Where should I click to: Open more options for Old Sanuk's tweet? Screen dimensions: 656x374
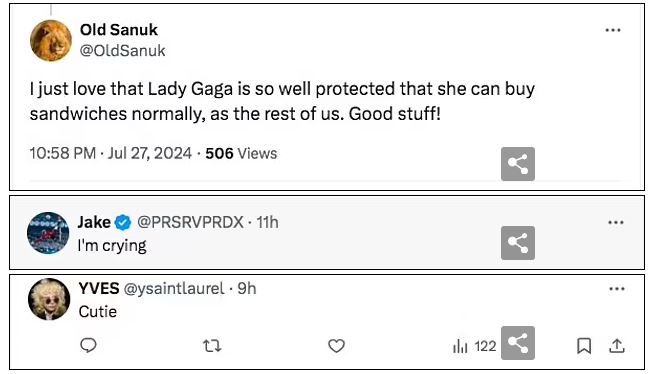coord(613,30)
